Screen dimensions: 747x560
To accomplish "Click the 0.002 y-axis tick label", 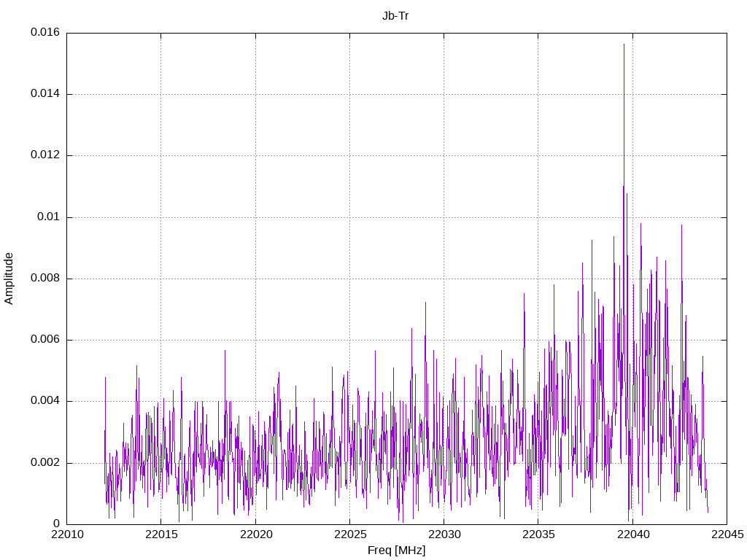I will tap(45, 463).
